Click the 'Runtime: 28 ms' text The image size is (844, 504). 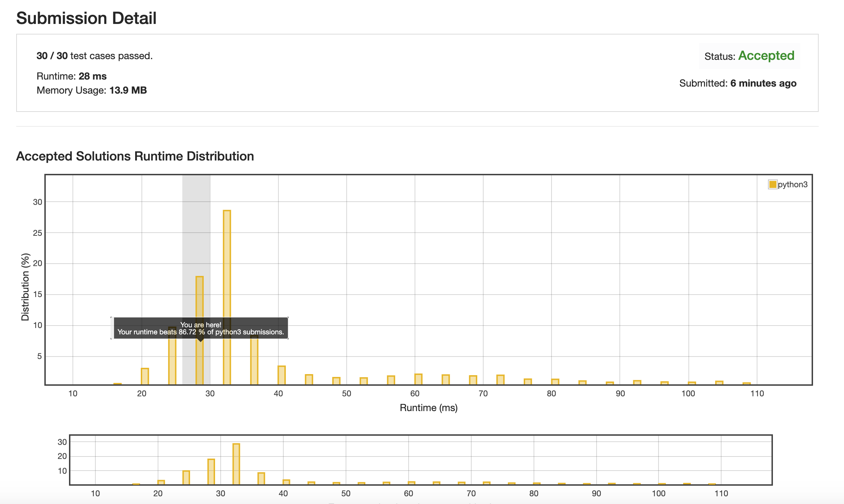tap(71, 76)
